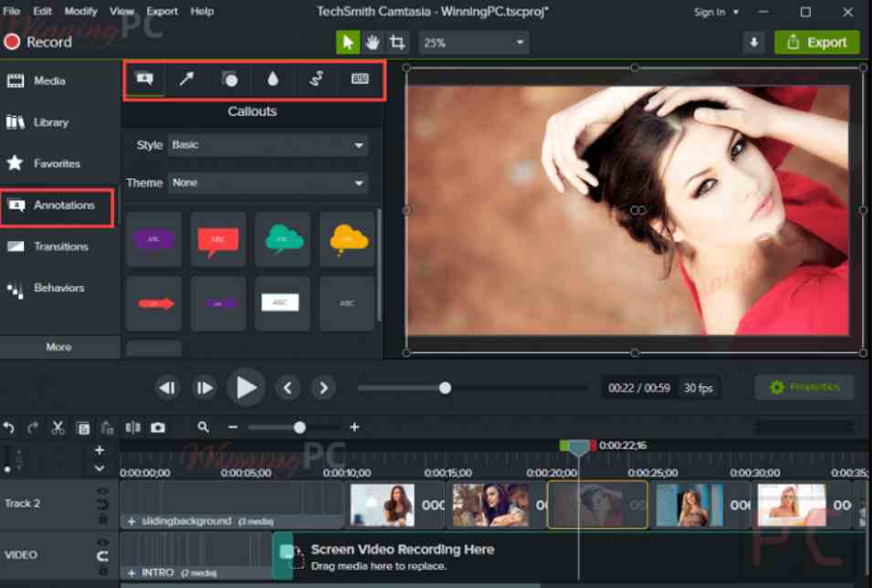Jump to next clip with right chevron
Viewport: 872px width, 588px height.
(x=323, y=388)
